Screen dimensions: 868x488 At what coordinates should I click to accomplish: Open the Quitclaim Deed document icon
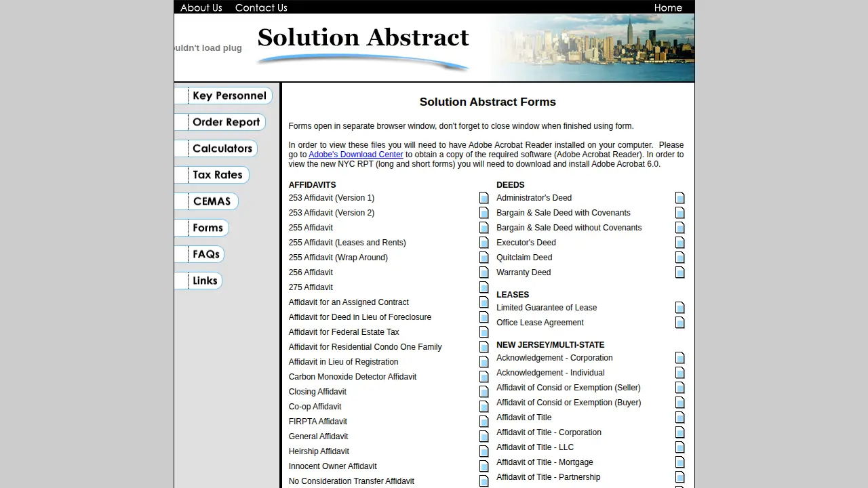pyautogui.click(x=680, y=258)
